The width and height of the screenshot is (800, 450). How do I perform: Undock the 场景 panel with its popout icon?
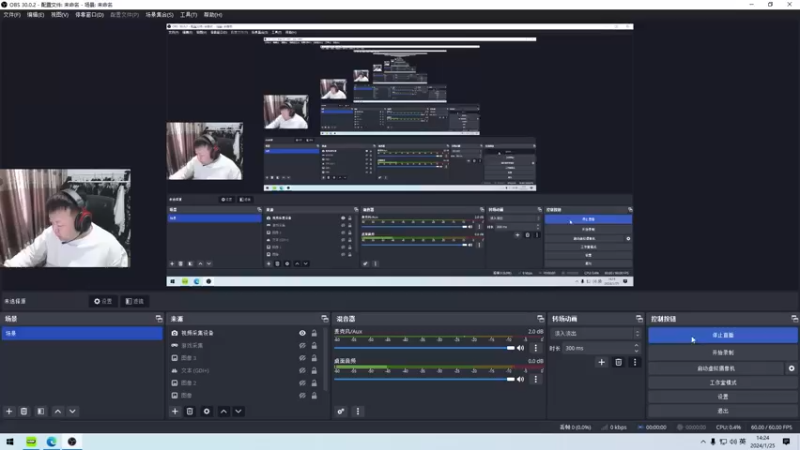[x=159, y=318]
